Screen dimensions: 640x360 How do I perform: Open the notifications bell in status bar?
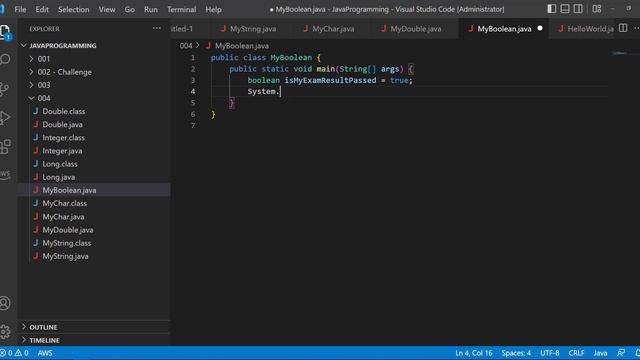coord(637,353)
